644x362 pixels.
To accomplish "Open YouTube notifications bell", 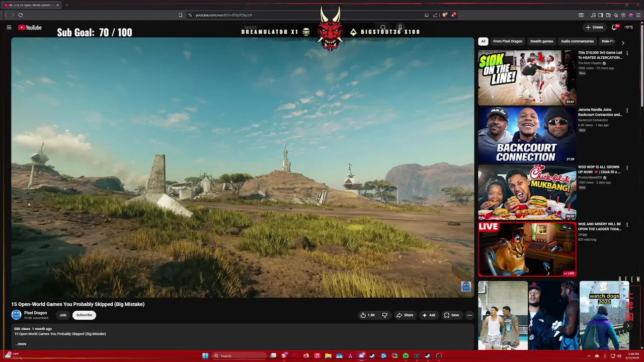I will click(x=614, y=27).
